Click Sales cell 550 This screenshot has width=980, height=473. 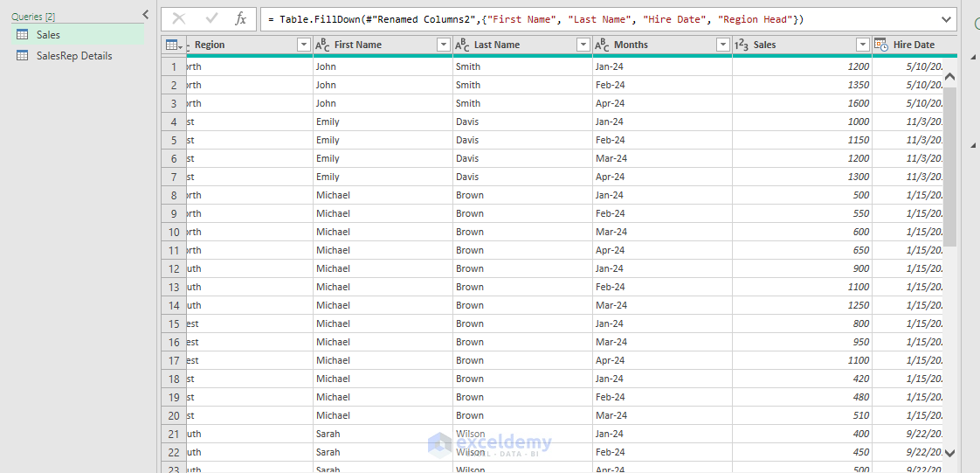click(x=802, y=213)
